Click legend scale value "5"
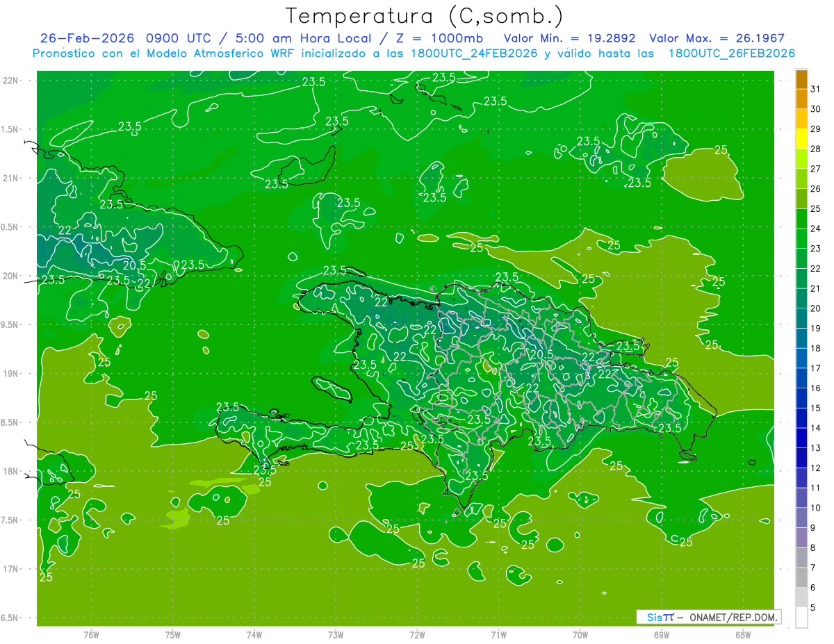Screen dimensions: 834x644 813,607
